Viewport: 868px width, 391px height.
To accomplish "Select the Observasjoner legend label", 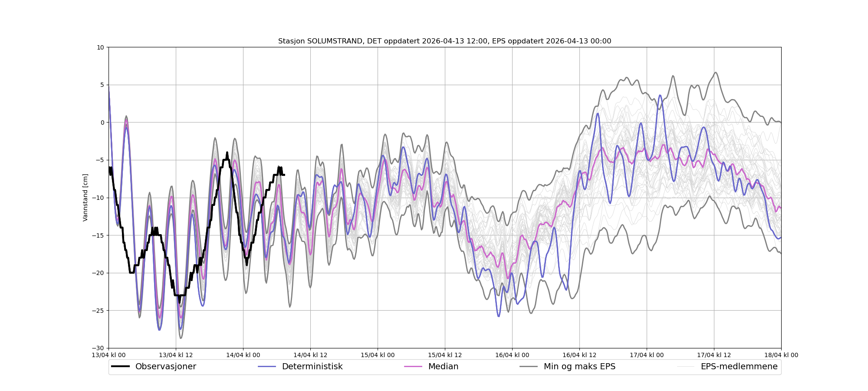I will click(165, 367).
